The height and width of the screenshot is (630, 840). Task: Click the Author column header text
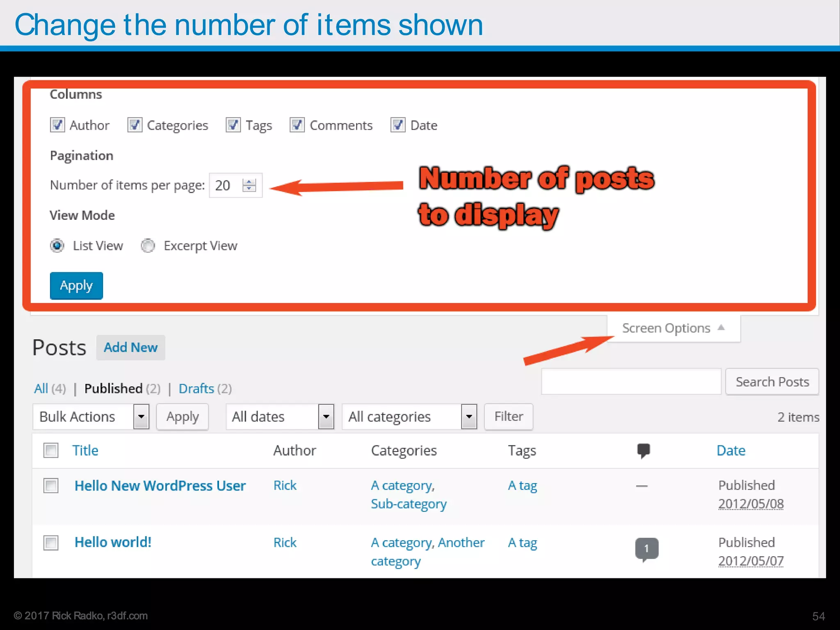pyautogui.click(x=295, y=450)
